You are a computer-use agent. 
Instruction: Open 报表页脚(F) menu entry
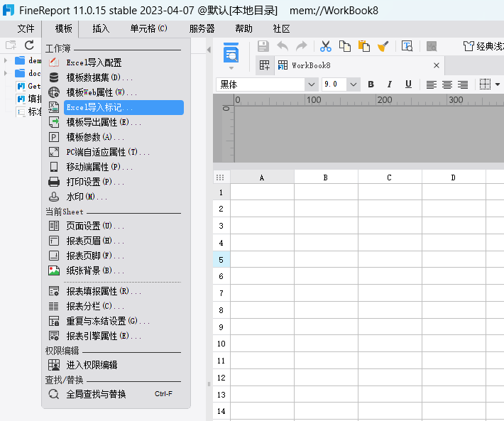point(116,256)
